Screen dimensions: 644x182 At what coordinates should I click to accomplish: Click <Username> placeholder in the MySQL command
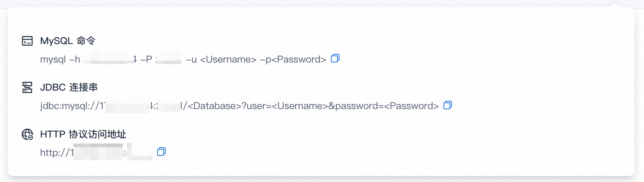click(228, 60)
